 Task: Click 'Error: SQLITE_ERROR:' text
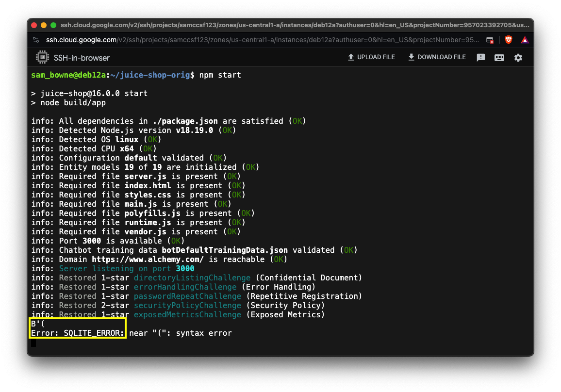click(78, 333)
